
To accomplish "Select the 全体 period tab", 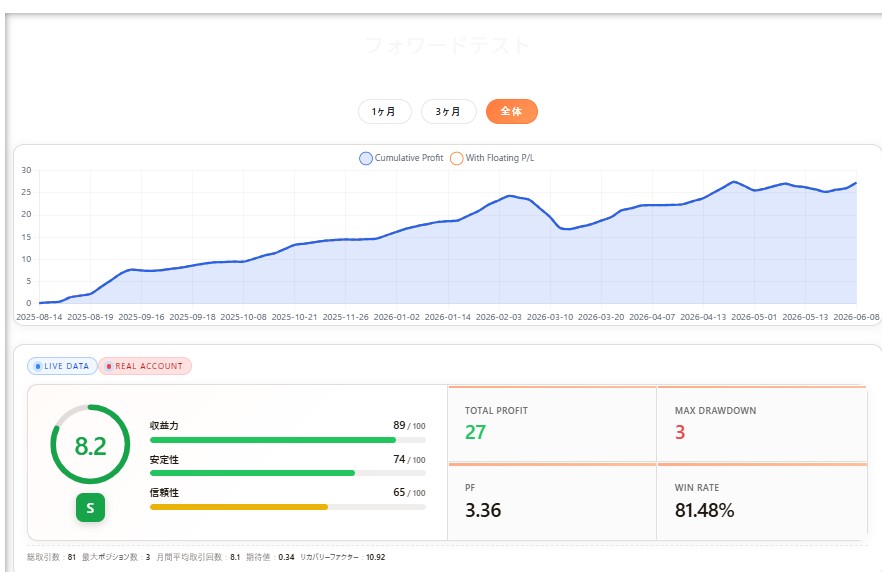I will click(x=512, y=111).
